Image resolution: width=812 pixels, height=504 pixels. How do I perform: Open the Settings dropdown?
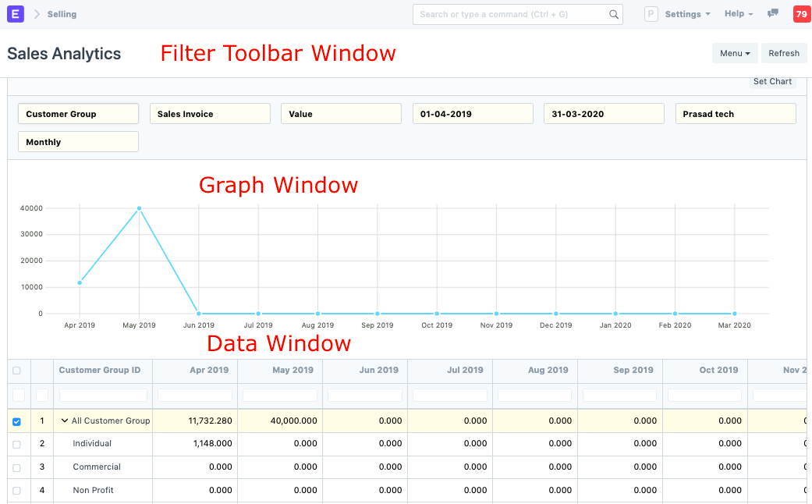[x=687, y=13]
